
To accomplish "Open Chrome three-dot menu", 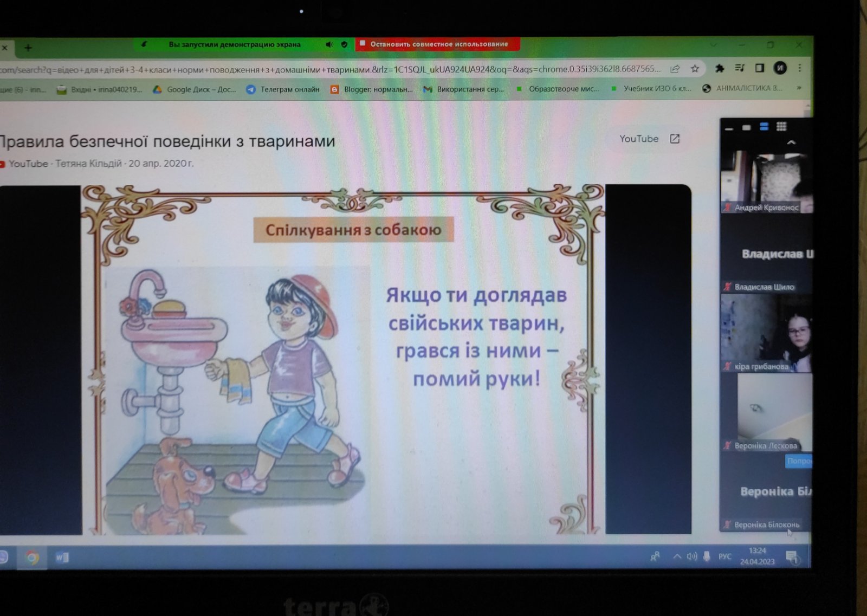I will tap(800, 68).
